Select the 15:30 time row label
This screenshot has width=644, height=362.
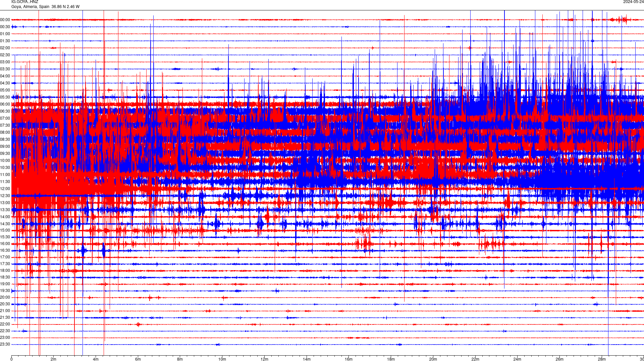coord(5,237)
